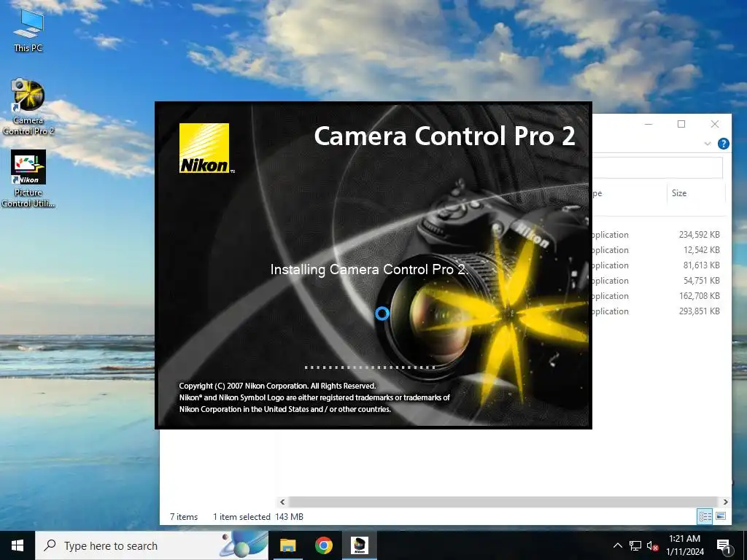Screen dimensions: 747x560
Task: Click the muted volume tray icon
Action: coord(652,545)
